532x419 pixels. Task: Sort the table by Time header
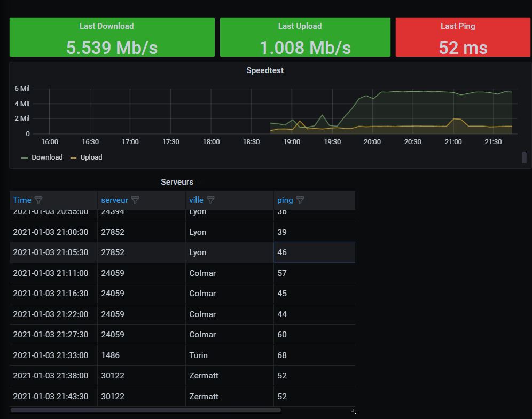(x=22, y=200)
